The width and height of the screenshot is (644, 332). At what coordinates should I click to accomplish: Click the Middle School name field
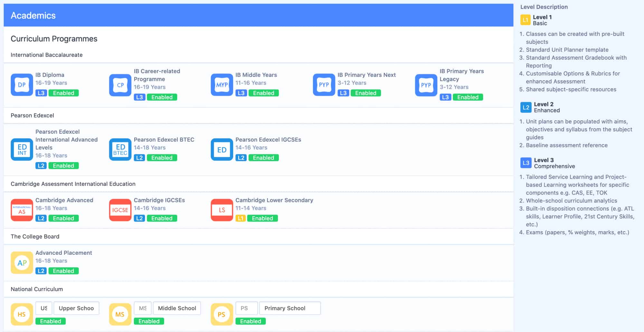[x=177, y=308]
